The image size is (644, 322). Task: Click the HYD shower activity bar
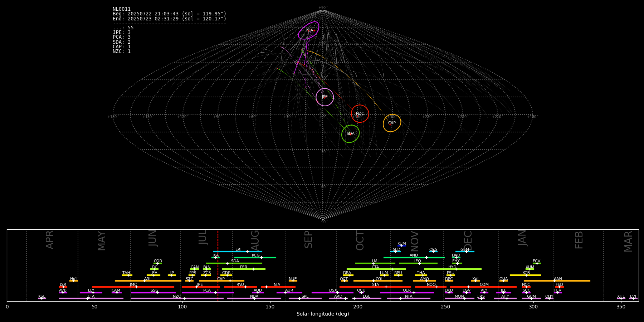[x=453, y=269]
